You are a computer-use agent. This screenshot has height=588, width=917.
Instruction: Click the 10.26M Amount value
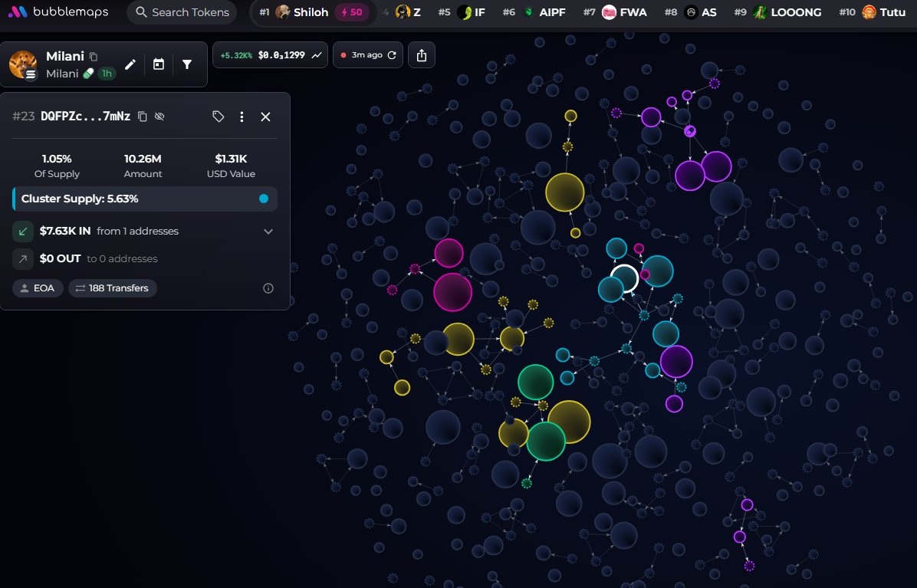pyautogui.click(x=143, y=159)
